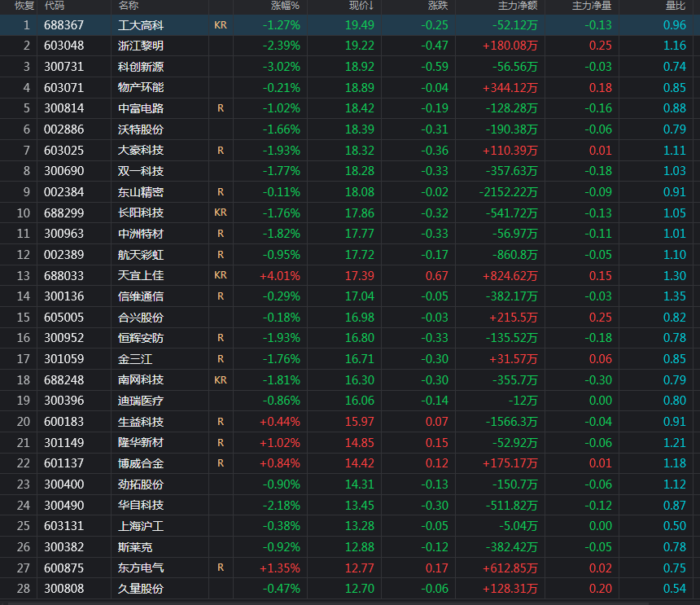
Task: Select stock 工大高科 row name
Action: click(x=141, y=25)
